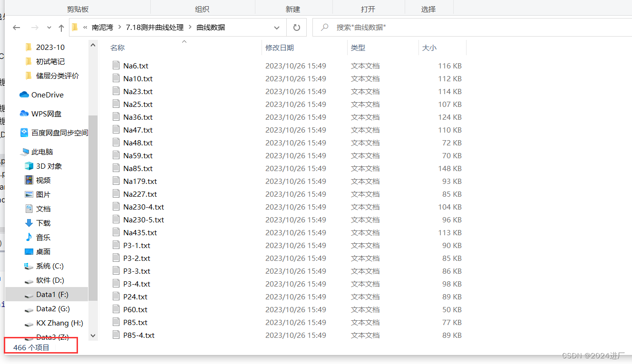Screen dimensions: 632x364
Task: Click the Na230-4.txt file icon
Action: (116, 206)
